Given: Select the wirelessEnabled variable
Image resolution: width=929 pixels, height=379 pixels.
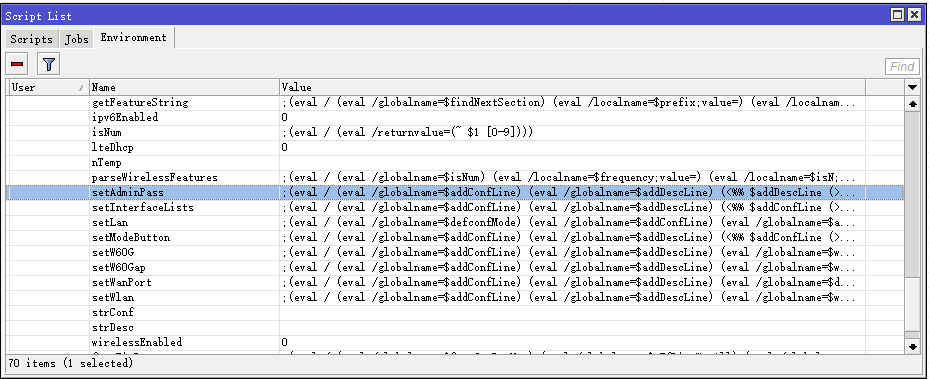Looking at the screenshot, I should click(456, 342).
